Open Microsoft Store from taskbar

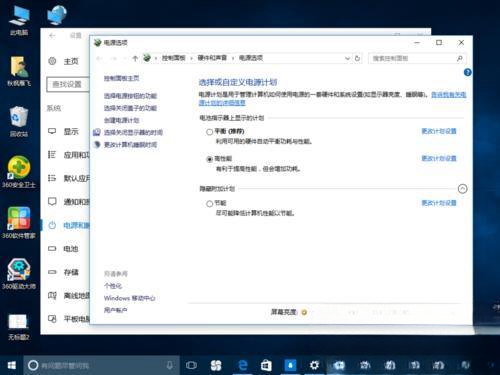point(266,365)
